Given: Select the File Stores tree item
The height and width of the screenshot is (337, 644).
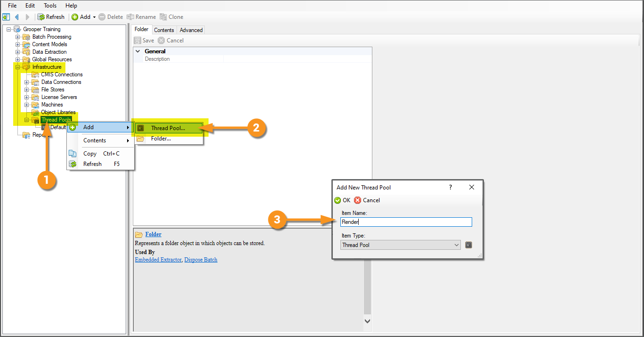Looking at the screenshot, I should click(x=53, y=90).
